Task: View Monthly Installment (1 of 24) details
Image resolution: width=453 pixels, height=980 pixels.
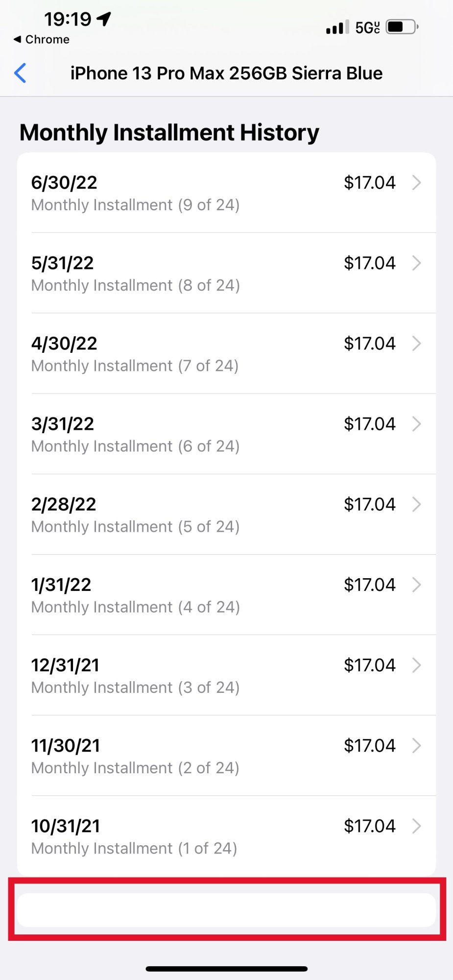Action: (x=226, y=836)
